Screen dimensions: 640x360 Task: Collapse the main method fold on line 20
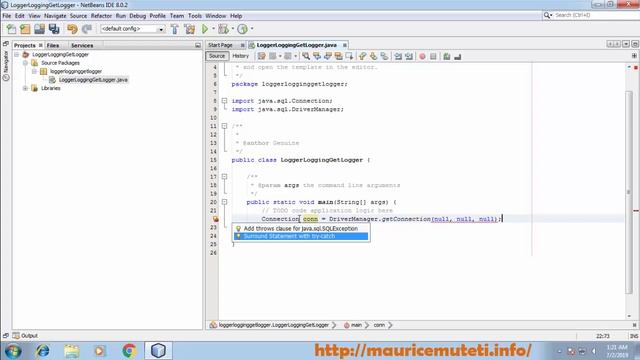click(224, 202)
